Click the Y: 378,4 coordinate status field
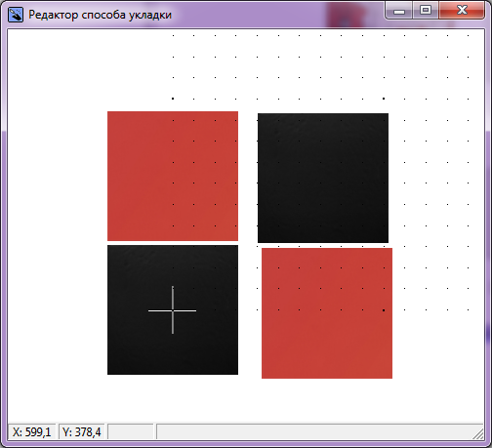The height and width of the screenshot is (448, 492). click(x=82, y=431)
